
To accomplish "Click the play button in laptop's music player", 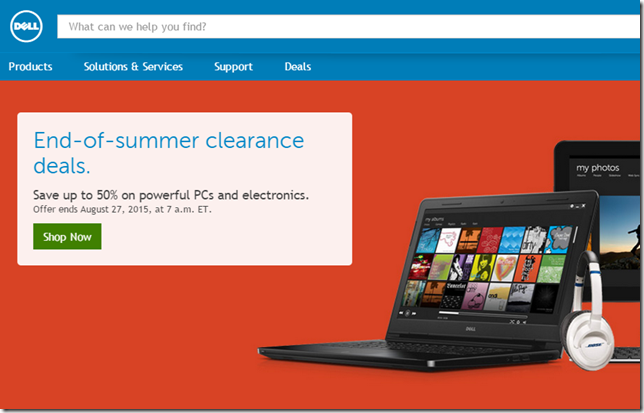I will [407, 313].
